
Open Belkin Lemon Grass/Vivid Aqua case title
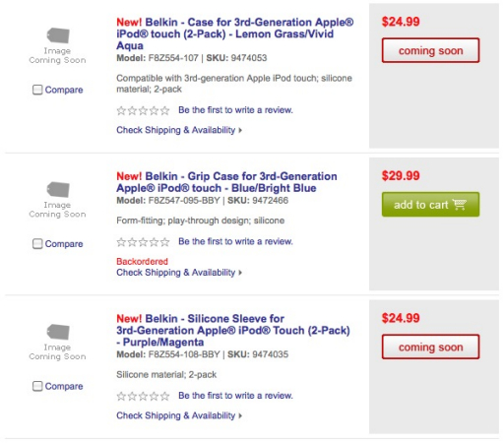click(235, 33)
